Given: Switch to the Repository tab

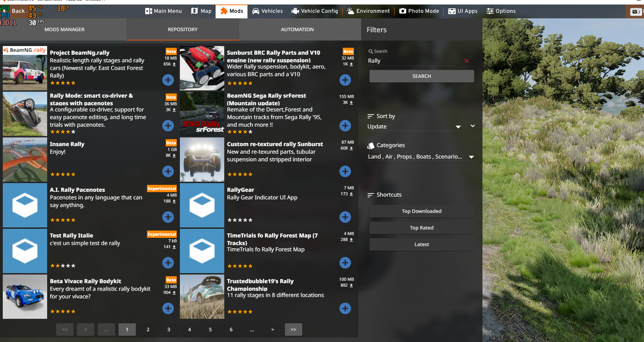Looking at the screenshot, I should click(x=183, y=29).
